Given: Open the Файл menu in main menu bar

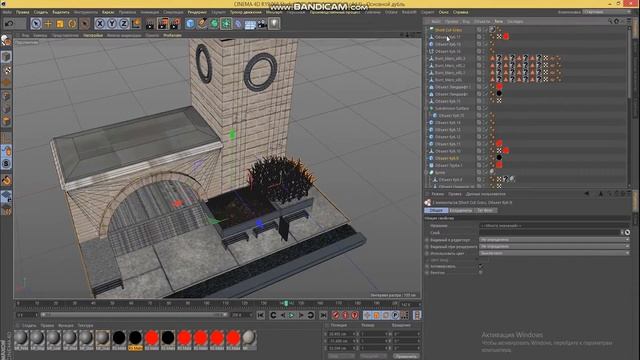Looking at the screenshot, I should coord(7,12).
